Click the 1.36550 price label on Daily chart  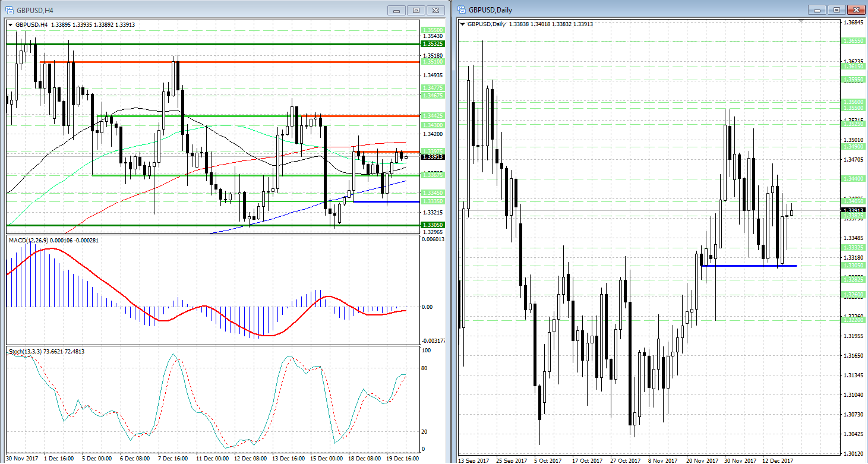[x=853, y=41]
